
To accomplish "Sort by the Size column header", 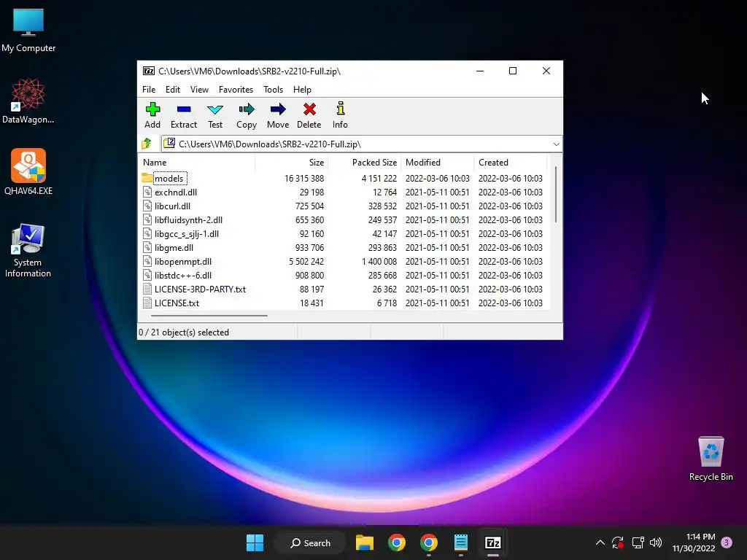I will [292, 163].
